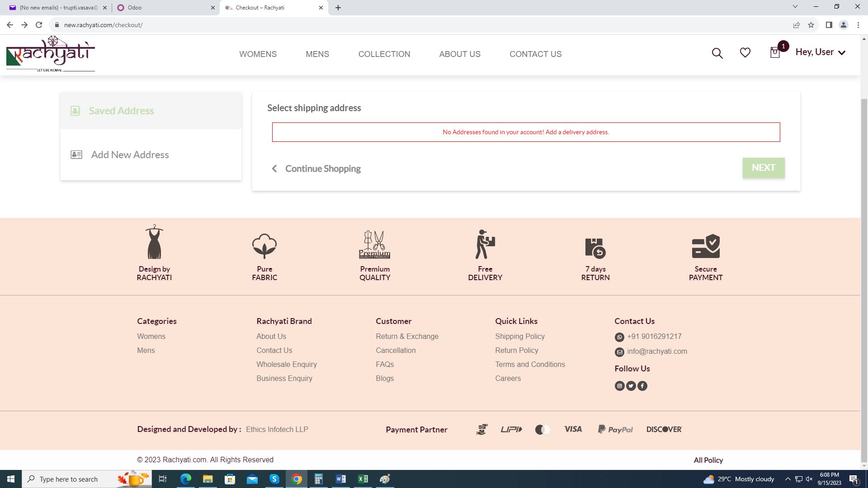Click the Continue Shopping link
The width and height of the screenshot is (868, 488).
[x=322, y=169]
